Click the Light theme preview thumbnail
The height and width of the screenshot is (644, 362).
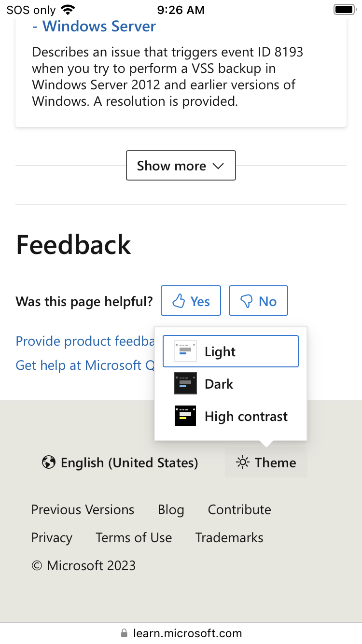coord(185,351)
